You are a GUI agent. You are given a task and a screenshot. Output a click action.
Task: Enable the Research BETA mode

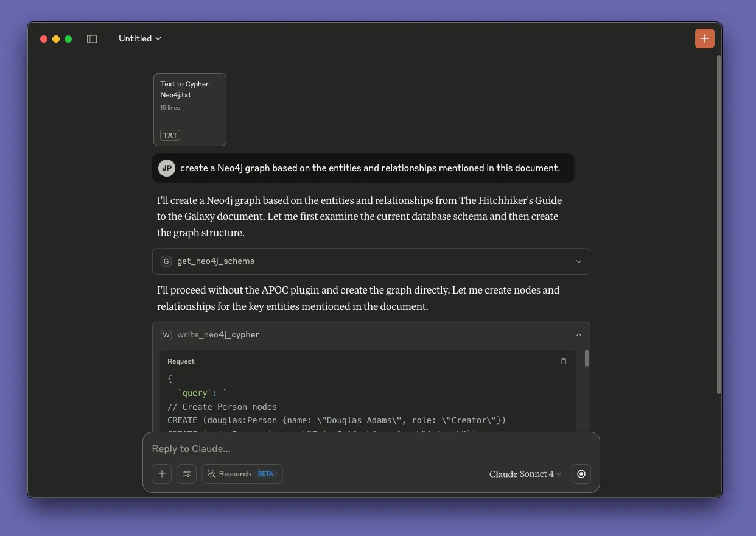pyautogui.click(x=242, y=474)
